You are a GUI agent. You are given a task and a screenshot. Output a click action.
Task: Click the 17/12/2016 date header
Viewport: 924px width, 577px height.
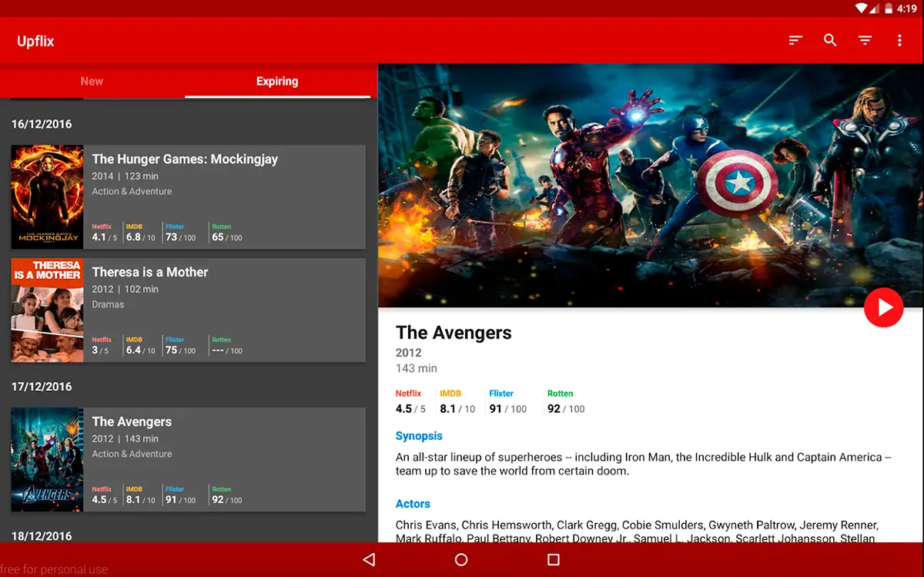pos(42,387)
